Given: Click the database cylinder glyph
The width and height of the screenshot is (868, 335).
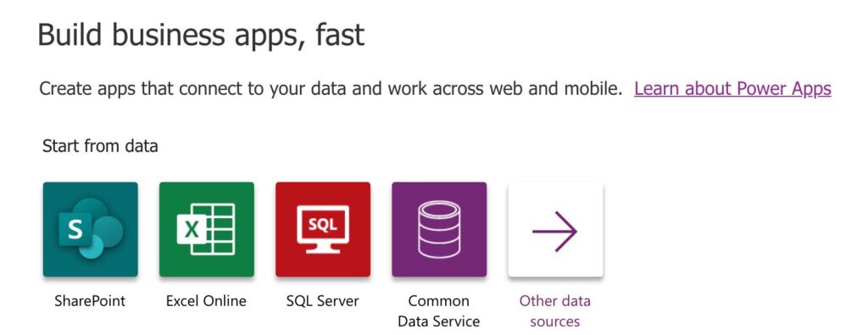Looking at the screenshot, I should click(439, 229).
